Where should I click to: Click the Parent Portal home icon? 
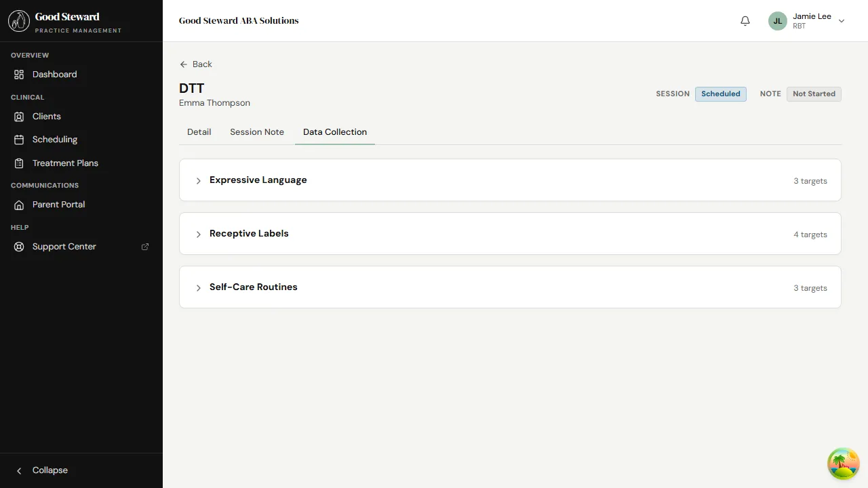(19, 205)
